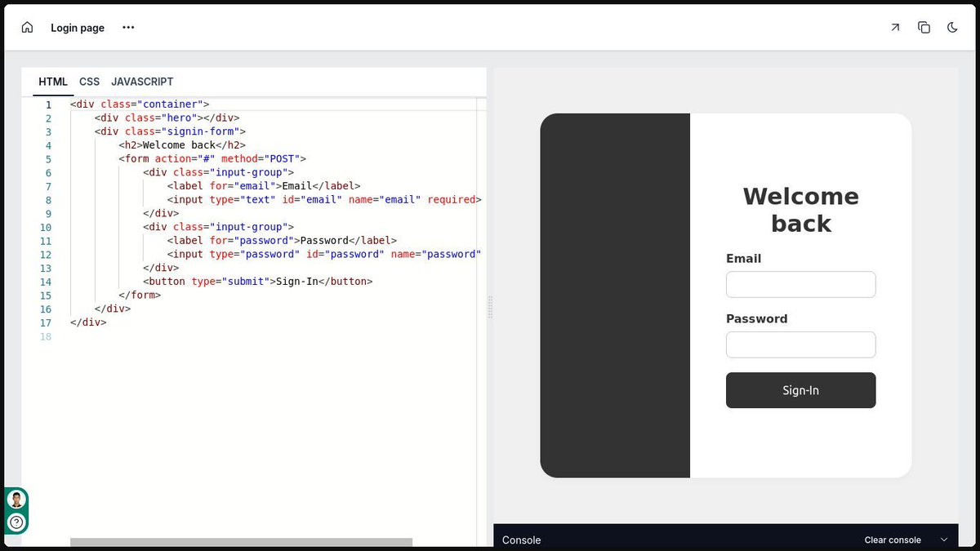Click Clear console in the console bar
This screenshot has width=980, height=551.
(893, 540)
